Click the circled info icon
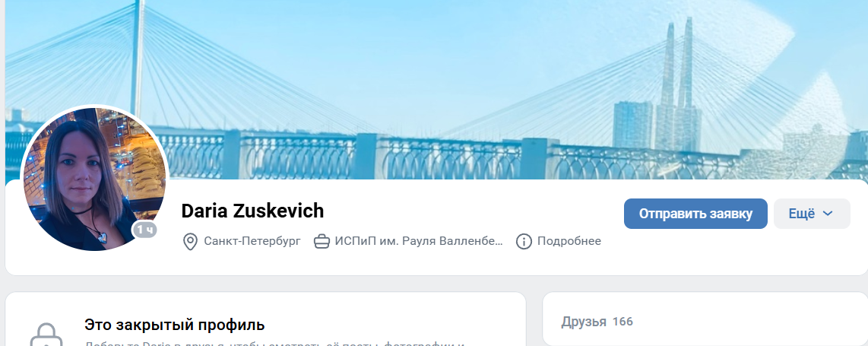 click(x=524, y=242)
